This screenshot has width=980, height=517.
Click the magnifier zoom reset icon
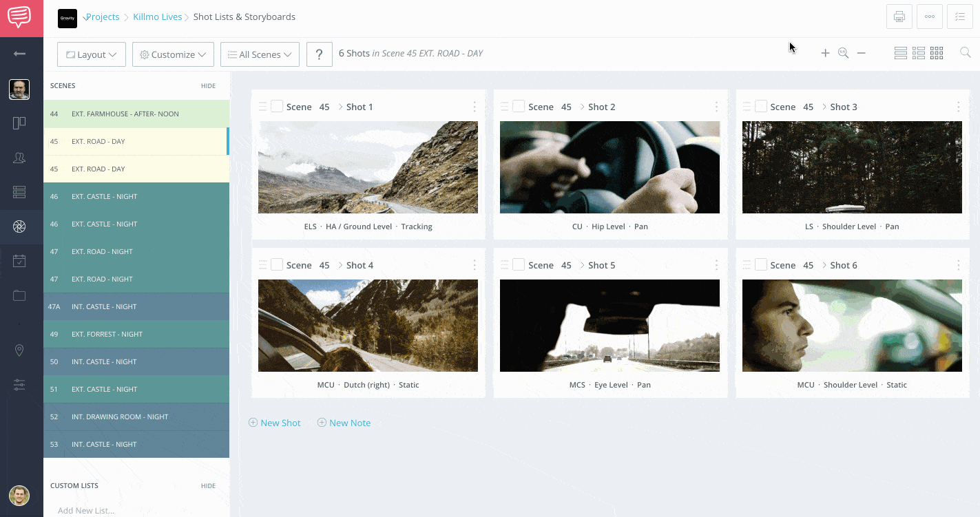[843, 53]
